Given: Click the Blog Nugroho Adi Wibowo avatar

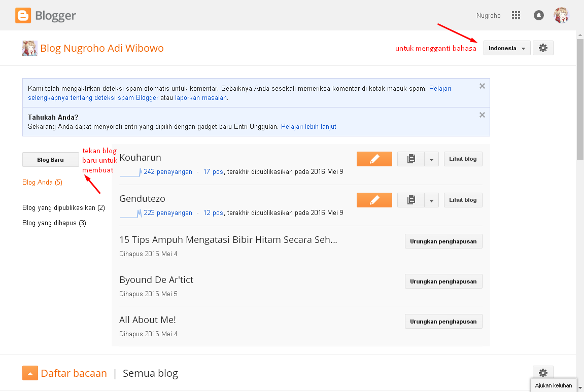Looking at the screenshot, I should [29, 48].
